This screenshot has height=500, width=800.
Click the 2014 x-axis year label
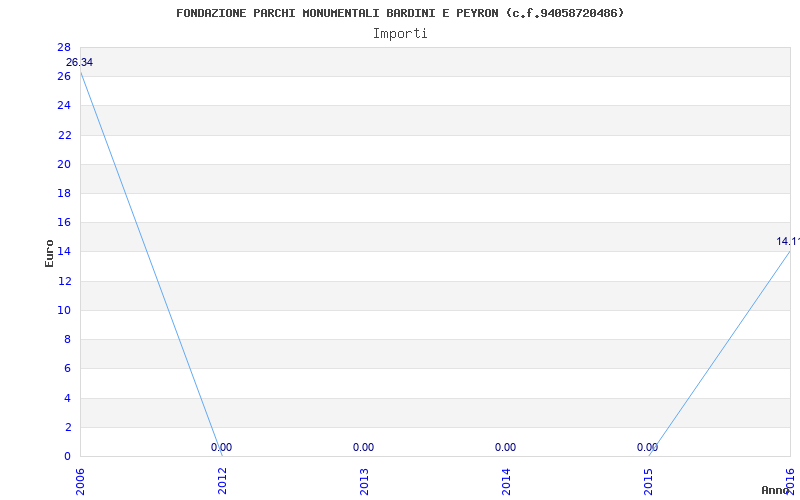coord(506,482)
